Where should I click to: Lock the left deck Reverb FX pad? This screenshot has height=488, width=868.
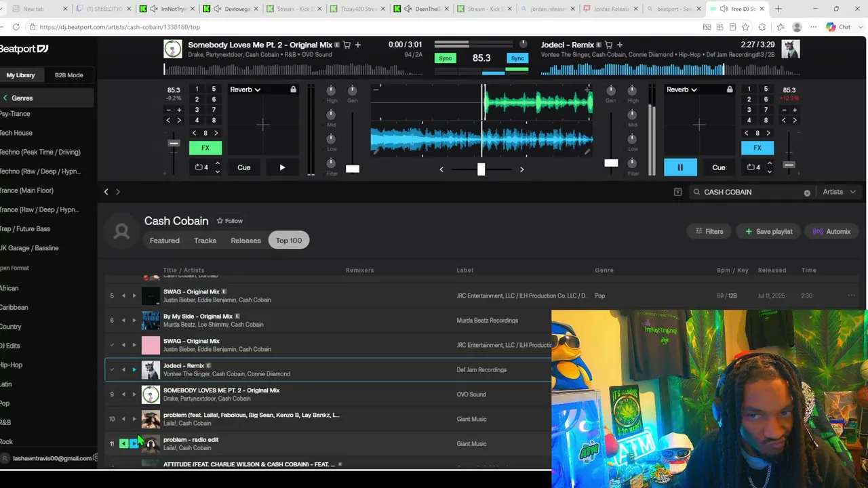(293, 89)
